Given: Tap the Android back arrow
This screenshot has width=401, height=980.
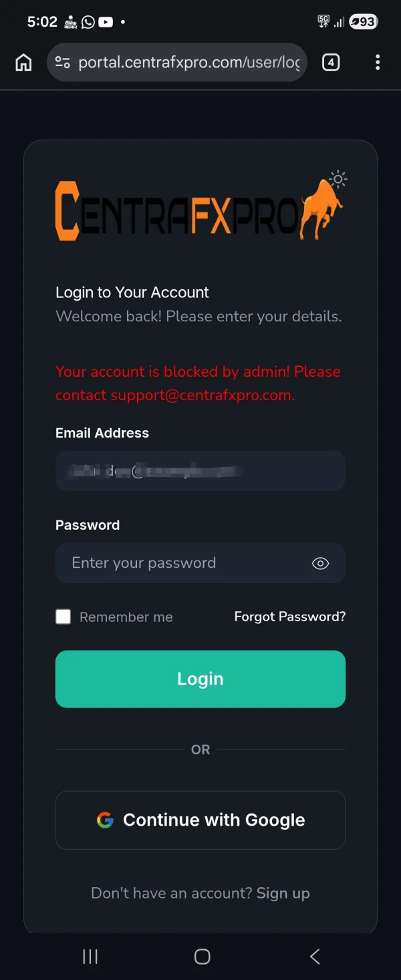Looking at the screenshot, I should point(315,957).
